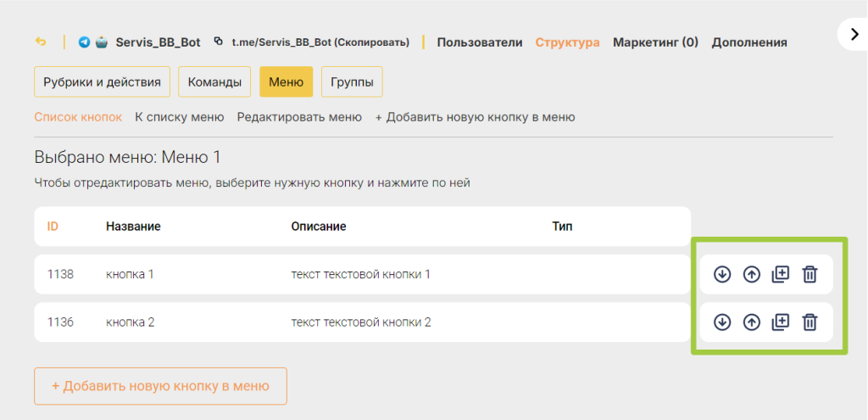Image resolution: width=868 pixels, height=420 pixels.
Task: Click the description текст текстовой кнопки 1
Action: pos(360,274)
